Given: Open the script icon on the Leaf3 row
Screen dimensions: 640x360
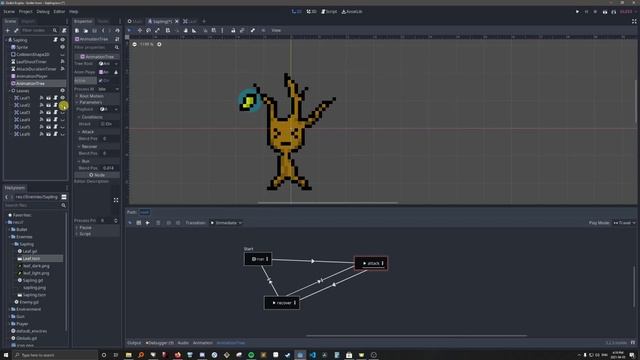Looking at the screenshot, I should (56, 112).
